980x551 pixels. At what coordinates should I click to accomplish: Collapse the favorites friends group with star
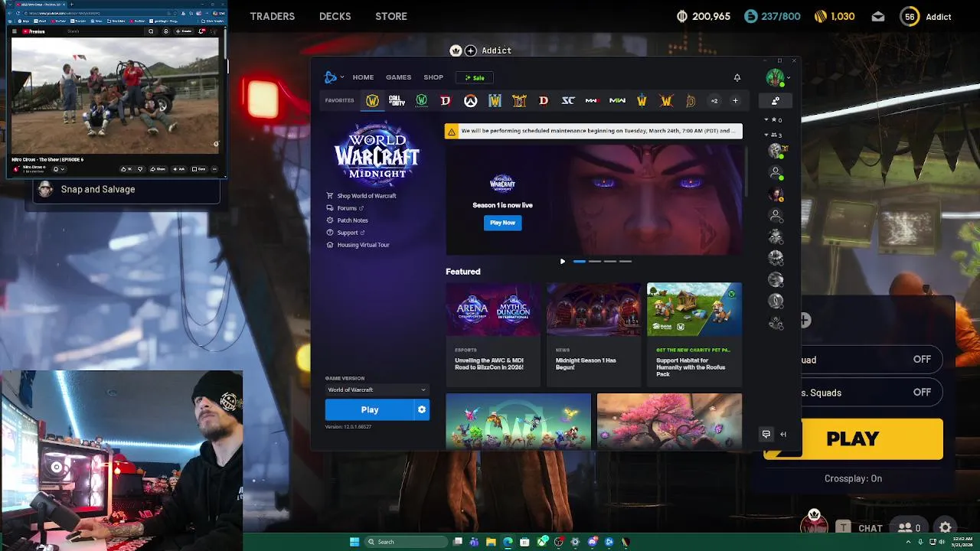tap(773, 119)
